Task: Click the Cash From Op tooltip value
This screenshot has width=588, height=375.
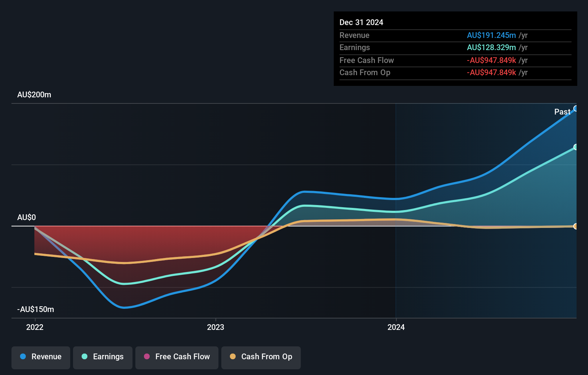Action: coord(491,72)
